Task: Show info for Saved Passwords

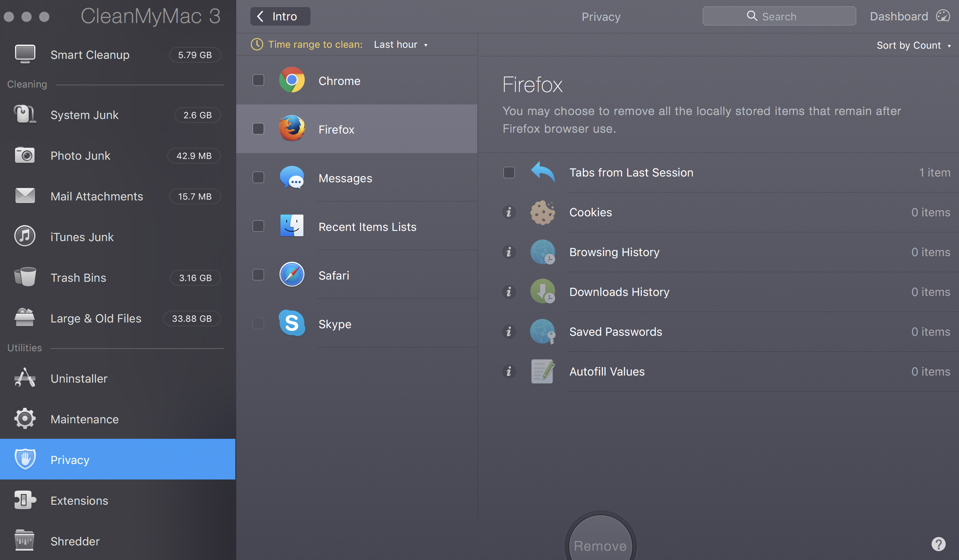Action: pos(509,332)
